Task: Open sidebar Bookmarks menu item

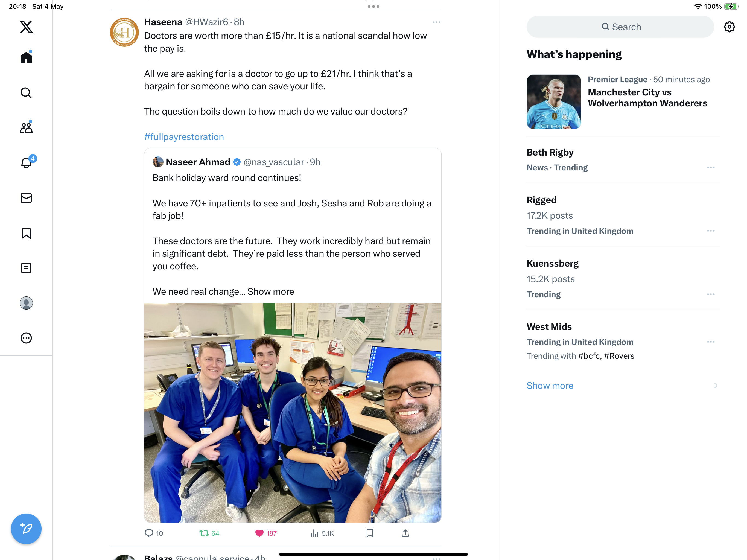Action: 26,233
